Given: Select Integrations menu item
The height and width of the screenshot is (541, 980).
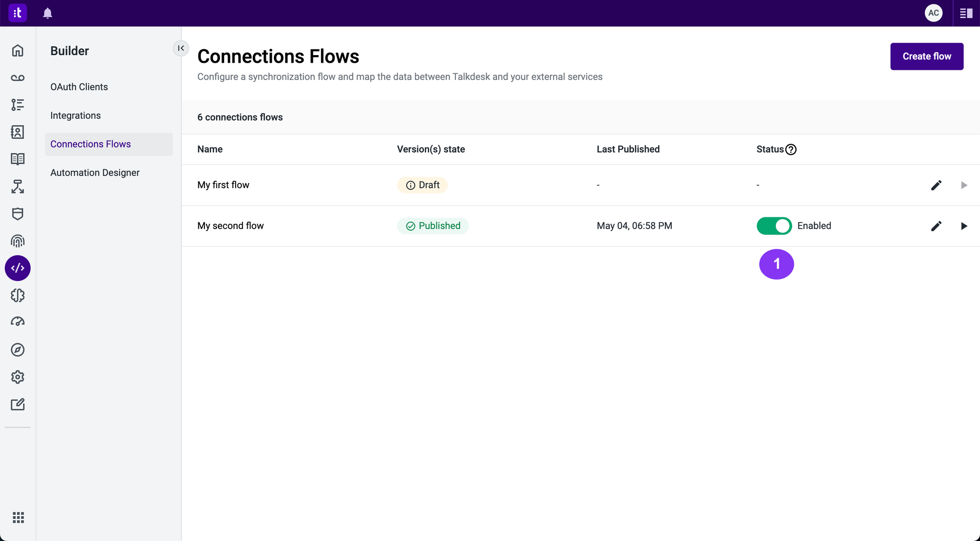Looking at the screenshot, I should coord(75,115).
